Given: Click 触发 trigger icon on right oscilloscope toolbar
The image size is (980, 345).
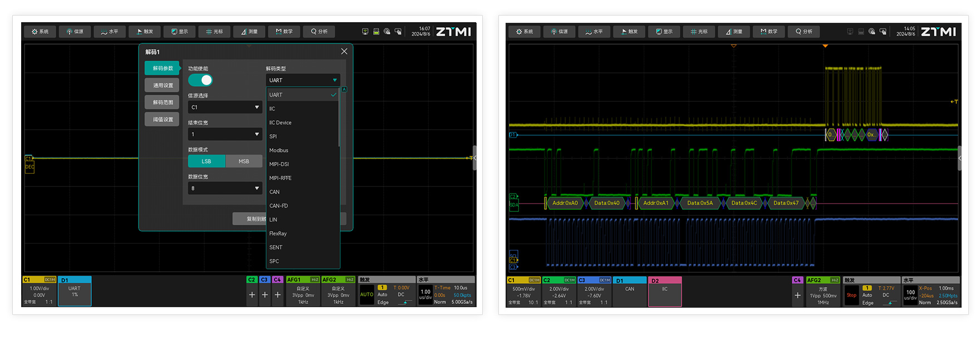Looking at the screenshot, I should [x=629, y=32].
